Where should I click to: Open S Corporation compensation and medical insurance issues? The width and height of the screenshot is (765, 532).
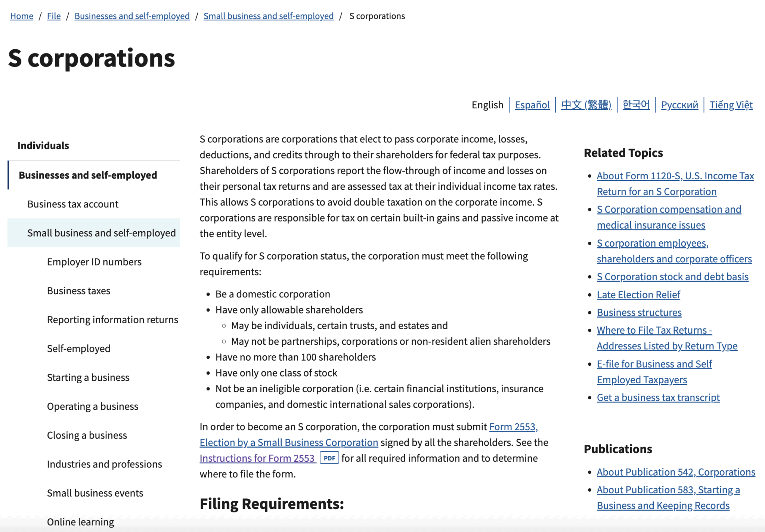[669, 217]
